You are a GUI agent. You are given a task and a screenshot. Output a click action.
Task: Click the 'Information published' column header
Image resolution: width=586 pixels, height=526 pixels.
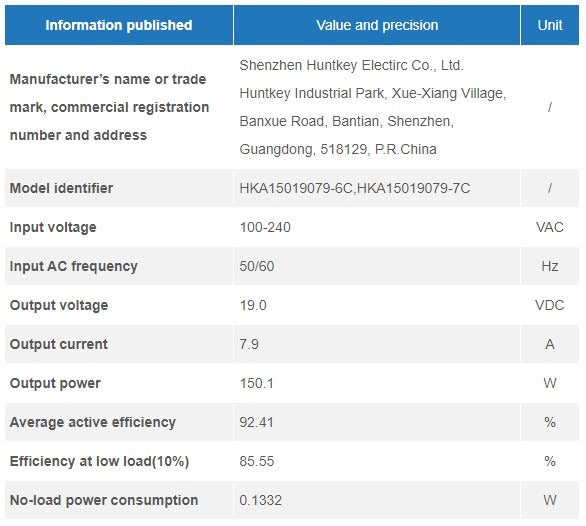click(119, 25)
